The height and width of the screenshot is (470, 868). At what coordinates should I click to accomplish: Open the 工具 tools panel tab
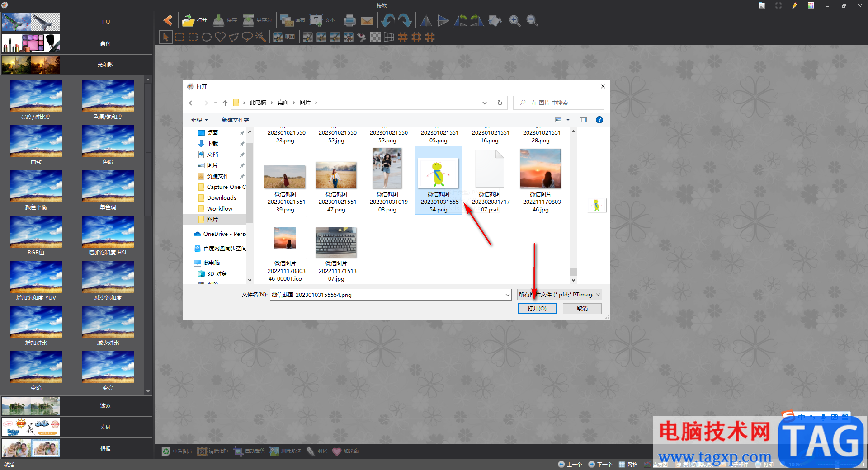pos(76,22)
